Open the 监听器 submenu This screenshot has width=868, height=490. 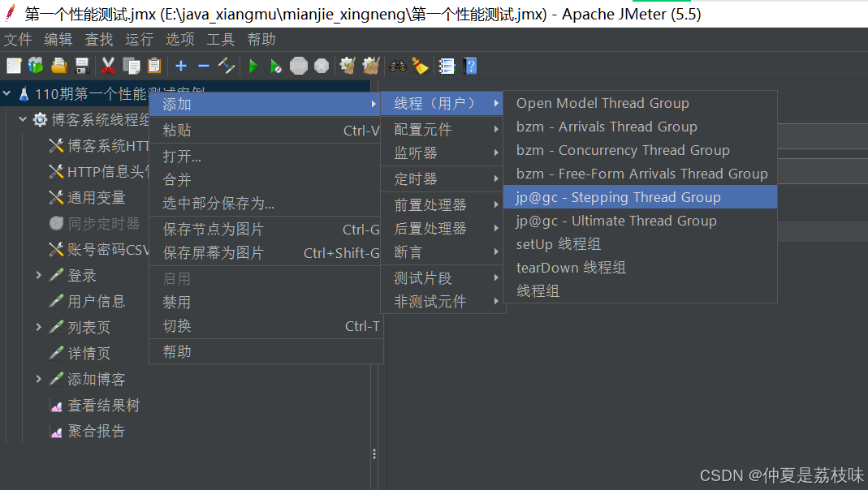(x=443, y=153)
